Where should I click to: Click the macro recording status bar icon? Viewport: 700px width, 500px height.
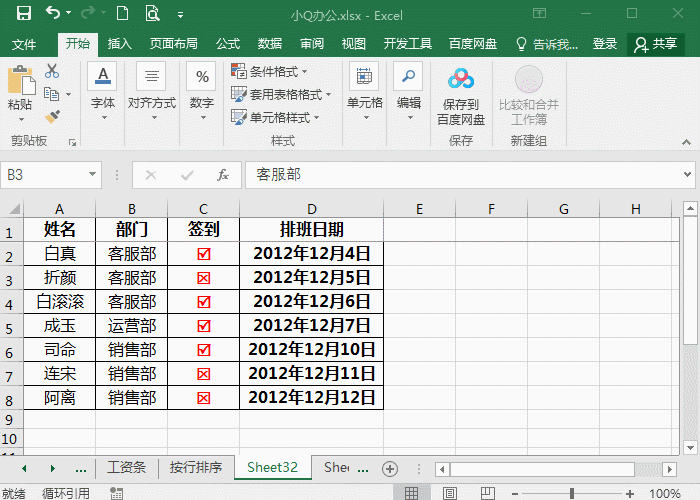[117, 493]
